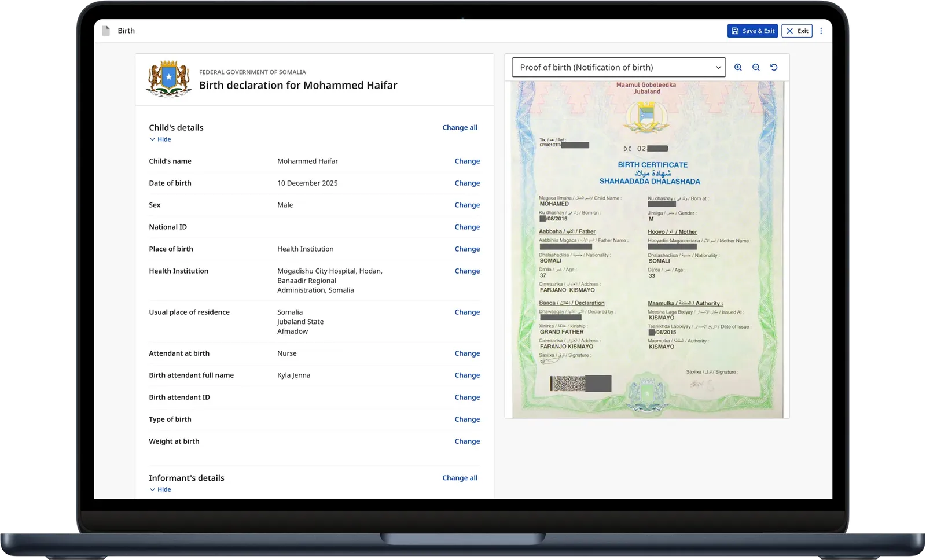Screen dimensions: 926x560
Task: Click the birth certificate document image
Action: coord(648,249)
